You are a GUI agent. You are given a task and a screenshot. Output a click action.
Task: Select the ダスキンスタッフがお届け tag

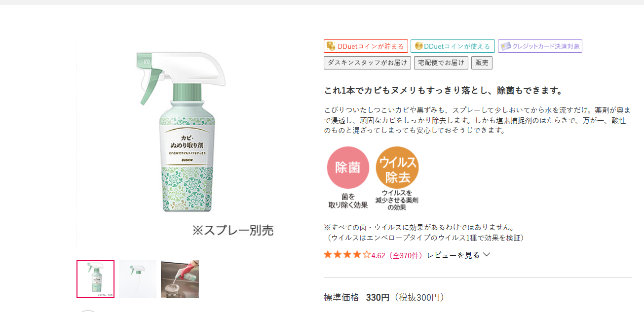367,63
